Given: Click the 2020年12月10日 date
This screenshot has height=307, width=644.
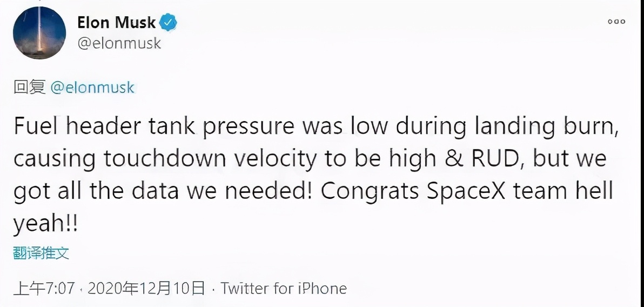Looking at the screenshot, I should 146,288.
